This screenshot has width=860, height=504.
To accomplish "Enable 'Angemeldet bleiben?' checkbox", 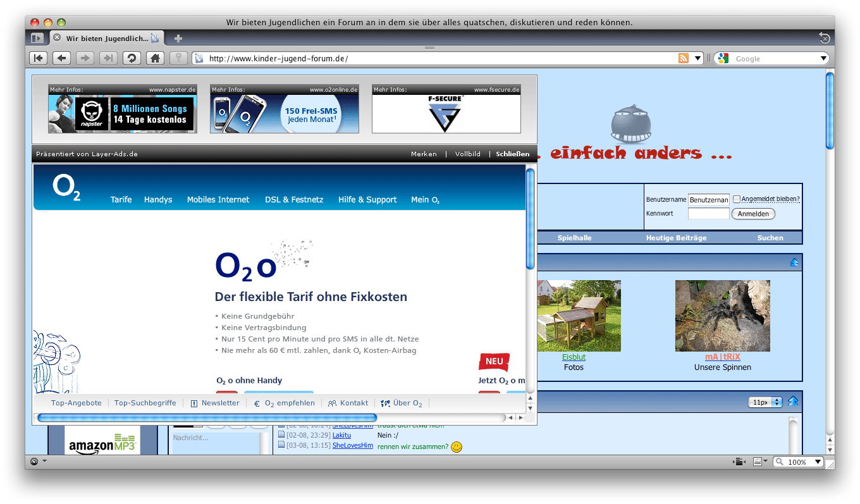I will click(x=737, y=199).
